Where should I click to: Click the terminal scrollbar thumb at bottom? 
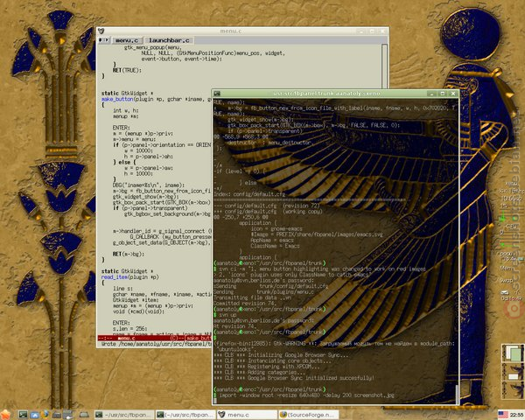coord(457,395)
